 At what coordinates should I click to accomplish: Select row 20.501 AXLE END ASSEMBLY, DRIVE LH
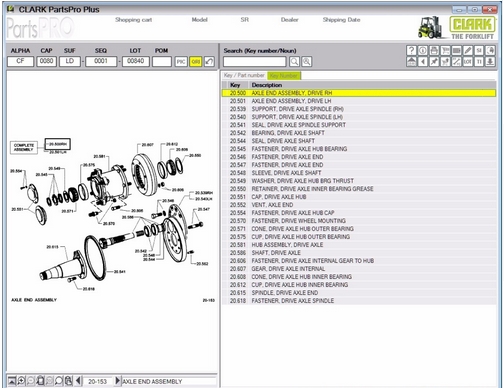(x=359, y=101)
